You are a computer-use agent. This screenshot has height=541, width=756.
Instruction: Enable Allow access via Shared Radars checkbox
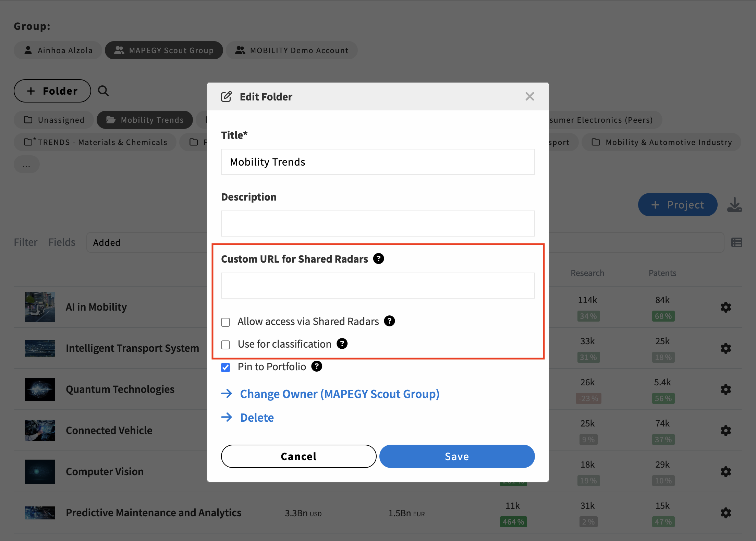click(225, 322)
